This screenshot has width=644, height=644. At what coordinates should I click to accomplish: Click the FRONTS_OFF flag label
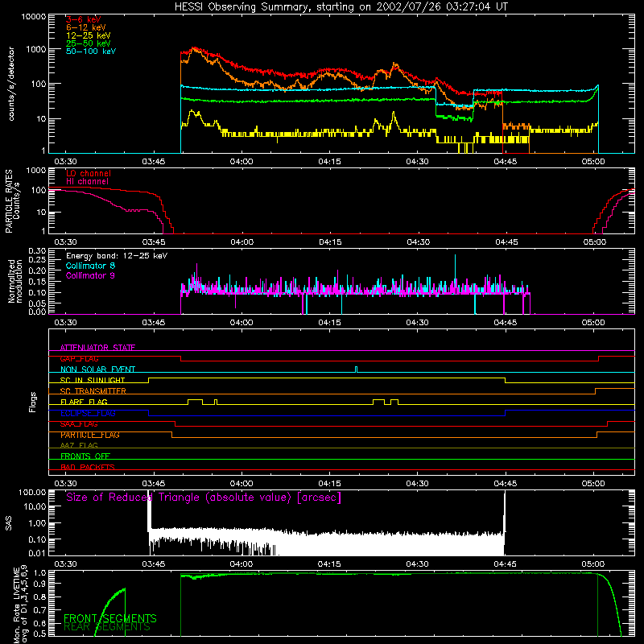(85, 456)
